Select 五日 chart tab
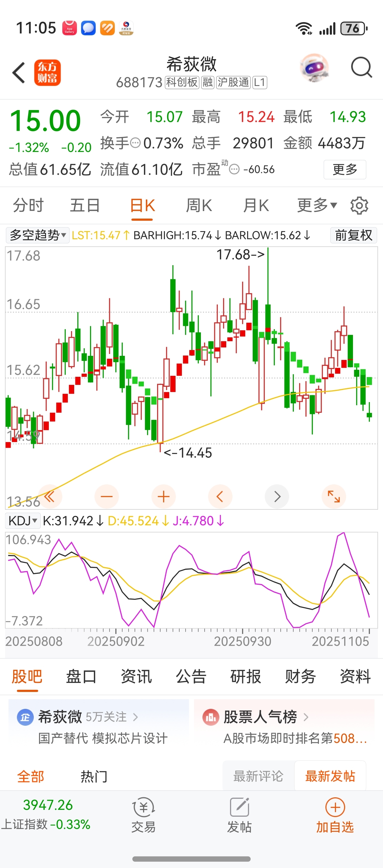This screenshot has height=868, width=383. pyautogui.click(x=85, y=205)
